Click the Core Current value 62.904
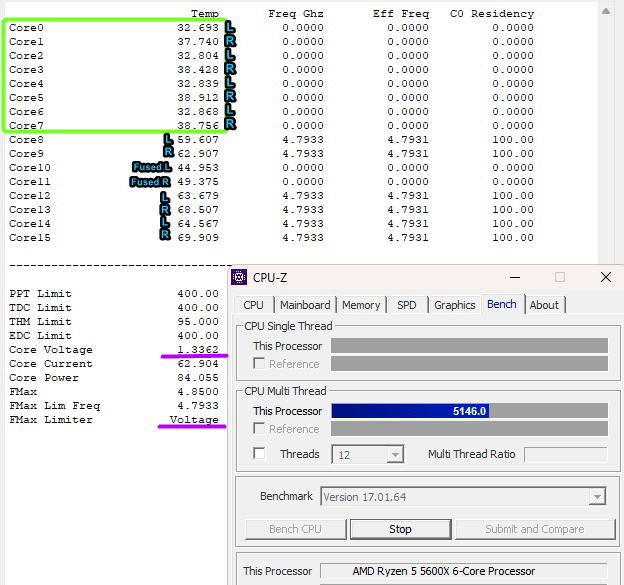Screen dimensions: 624x585 pos(198,364)
